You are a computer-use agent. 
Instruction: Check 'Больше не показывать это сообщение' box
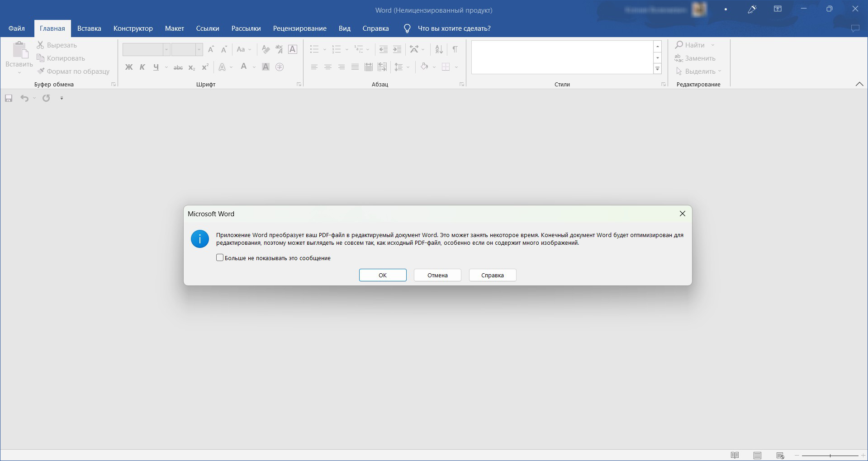[x=220, y=257]
